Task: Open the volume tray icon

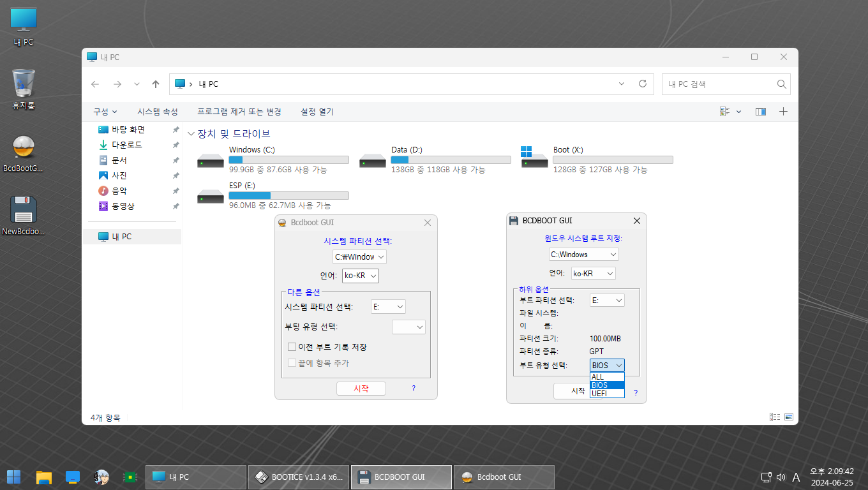Action: [781, 477]
